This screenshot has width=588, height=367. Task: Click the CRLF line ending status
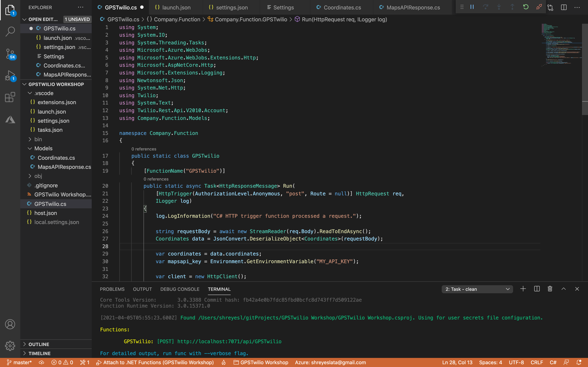[x=537, y=362]
